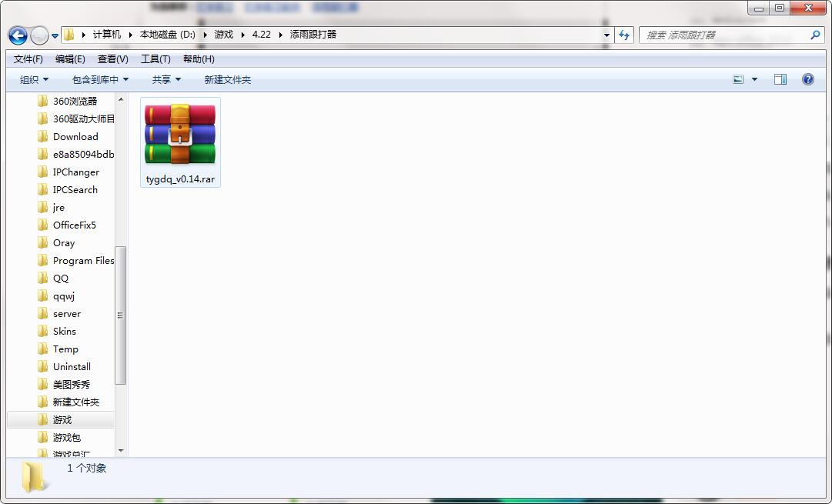The width and height of the screenshot is (832, 504).
Task: Select the 360浏览器 folder in sidebar
Action: (x=75, y=102)
